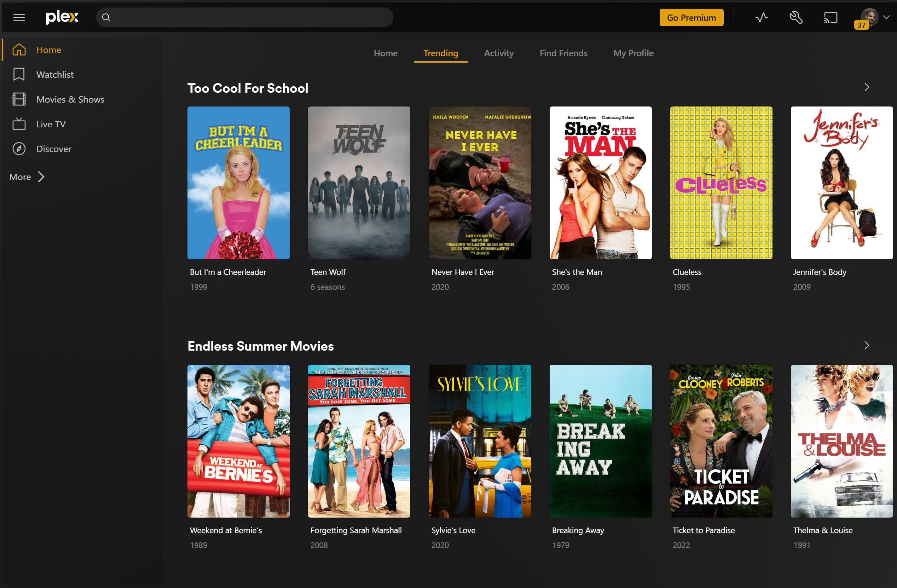Click into the search field
This screenshot has width=897, height=588.
(x=249, y=17)
